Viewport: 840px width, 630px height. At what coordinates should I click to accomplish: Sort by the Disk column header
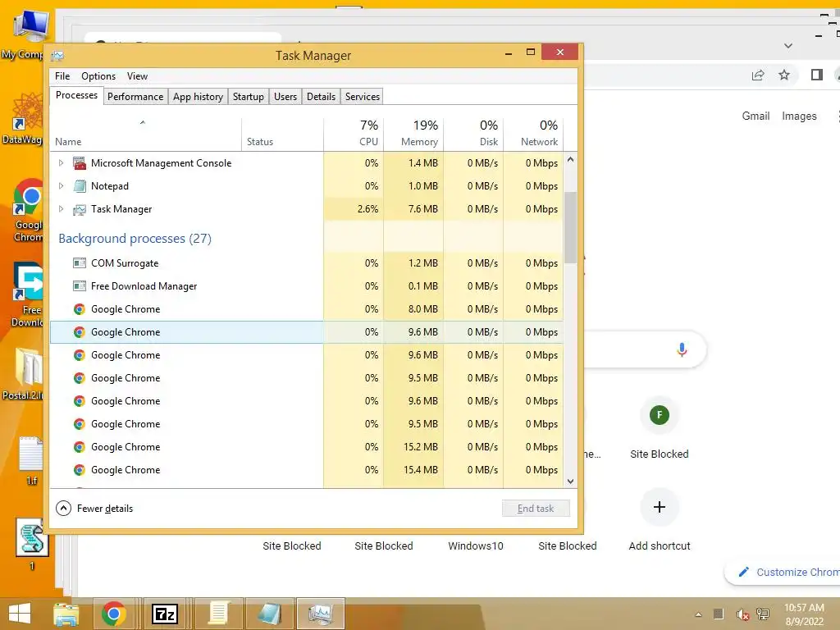click(473, 133)
